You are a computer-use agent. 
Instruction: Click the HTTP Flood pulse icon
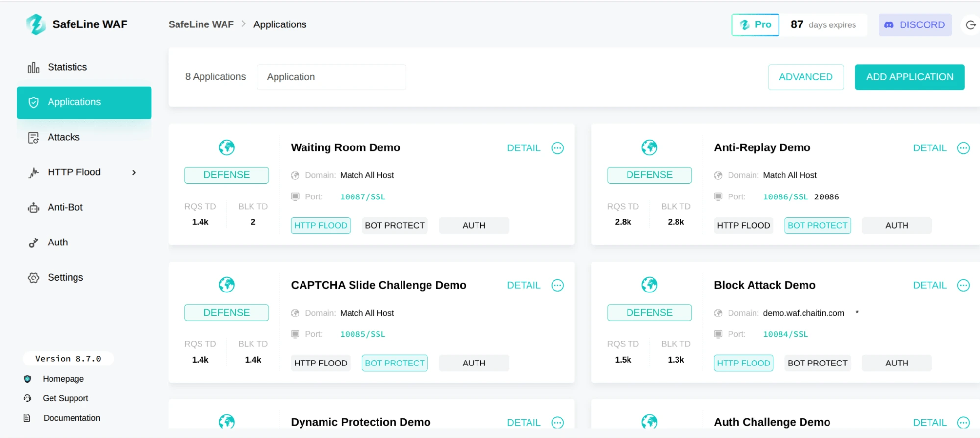[33, 172]
